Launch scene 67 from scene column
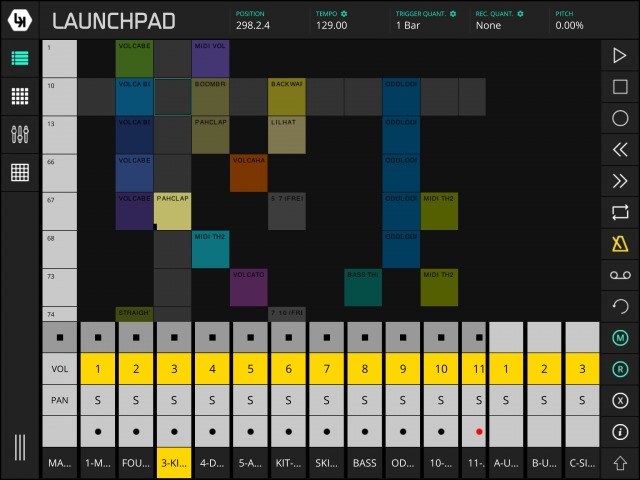Screen dimensions: 640x480 (x=59, y=211)
